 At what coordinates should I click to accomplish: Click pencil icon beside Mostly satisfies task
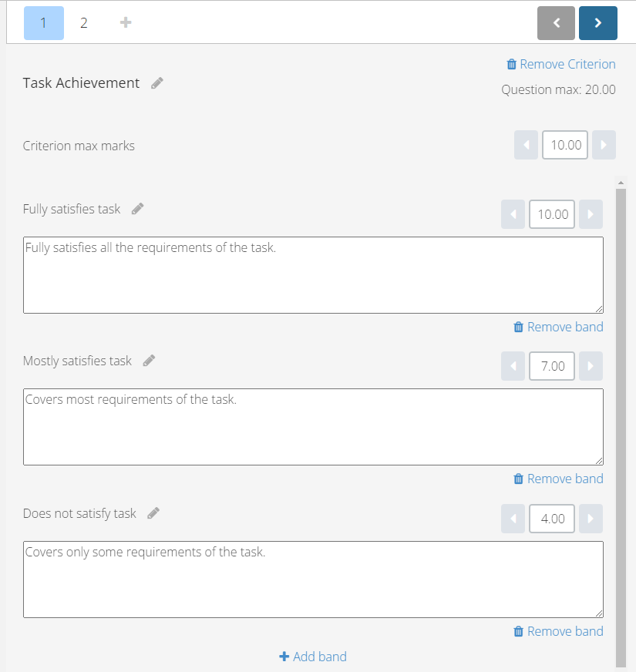pos(149,361)
